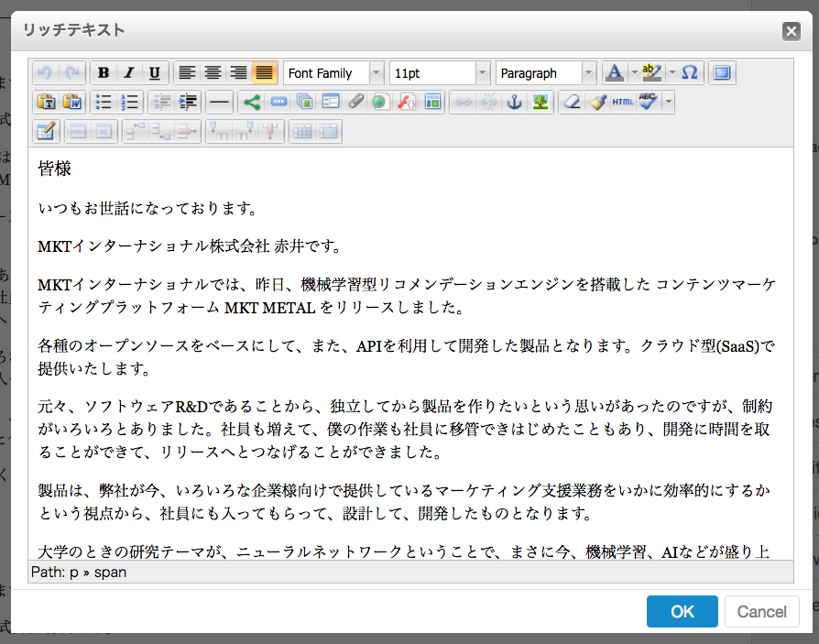
Task: Clean up messy code with brush icon
Action: click(x=597, y=102)
